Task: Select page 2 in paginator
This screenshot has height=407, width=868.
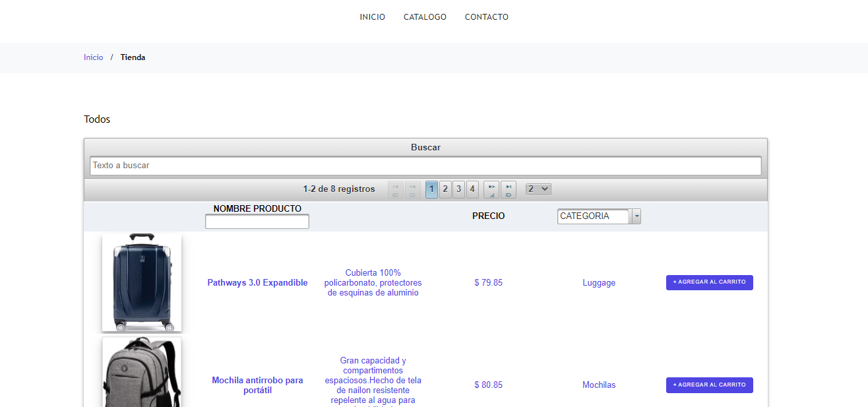Action: pyautogui.click(x=445, y=190)
